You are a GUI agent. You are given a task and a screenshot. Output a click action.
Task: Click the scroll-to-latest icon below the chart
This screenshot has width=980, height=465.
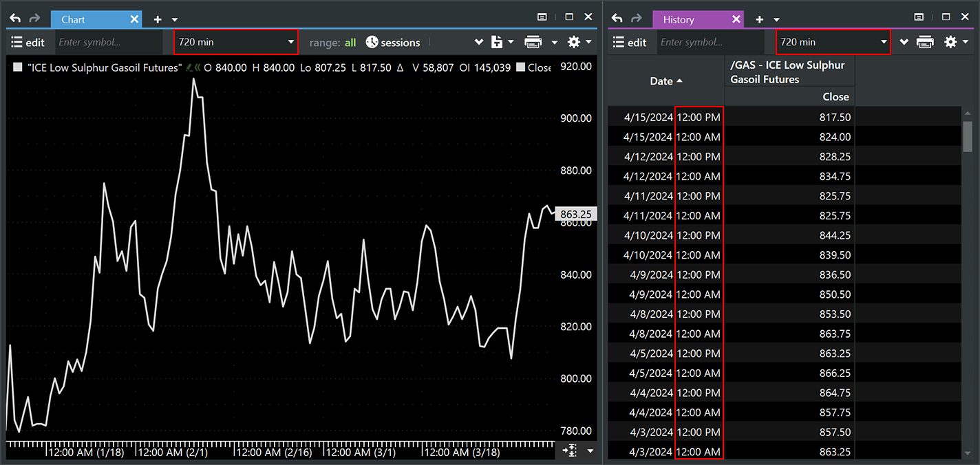coord(569,451)
